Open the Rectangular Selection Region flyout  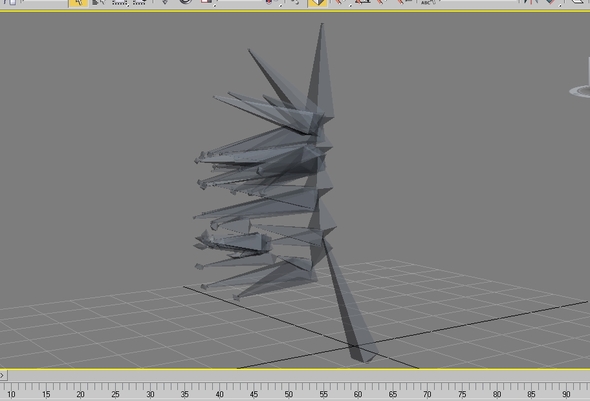[x=120, y=2]
